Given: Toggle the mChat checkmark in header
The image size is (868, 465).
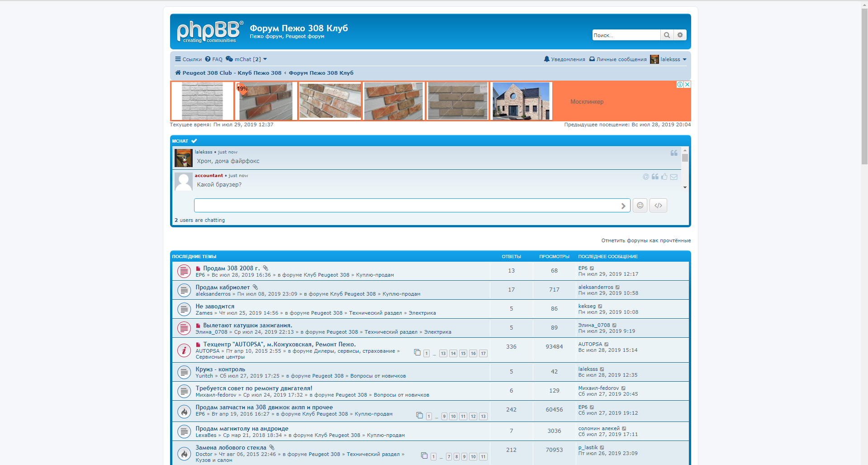Looking at the screenshot, I should [194, 141].
